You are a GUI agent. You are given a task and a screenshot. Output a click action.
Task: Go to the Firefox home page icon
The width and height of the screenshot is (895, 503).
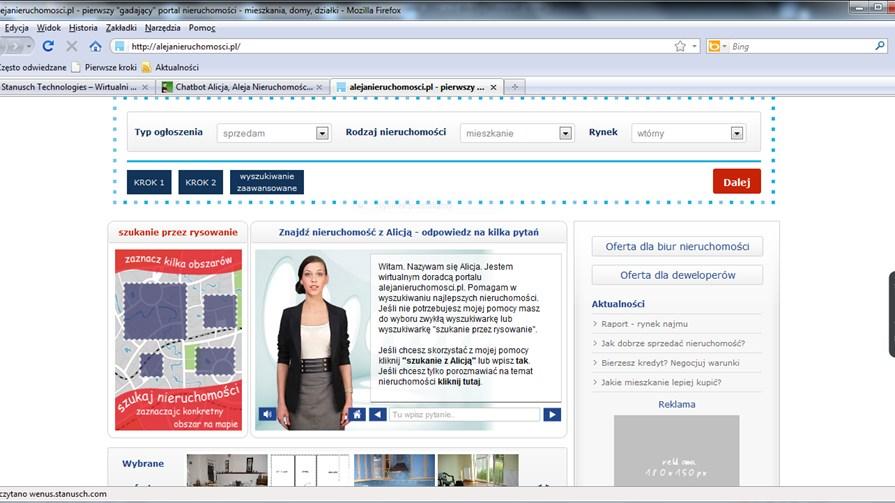95,46
